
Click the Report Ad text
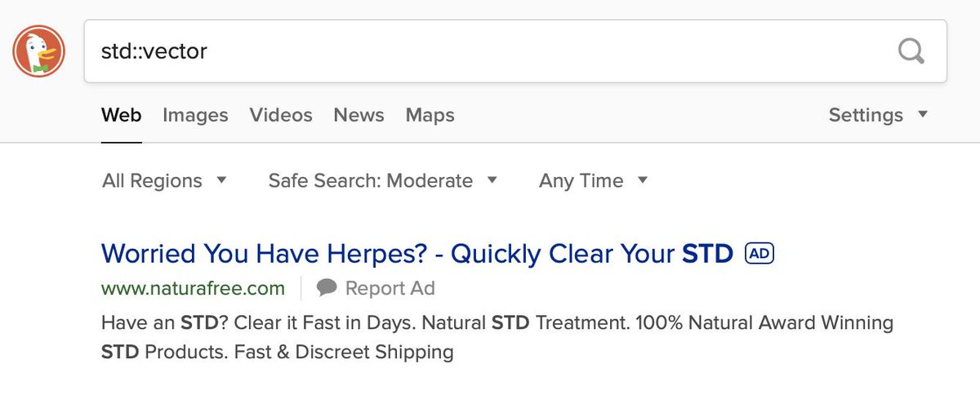click(x=390, y=288)
